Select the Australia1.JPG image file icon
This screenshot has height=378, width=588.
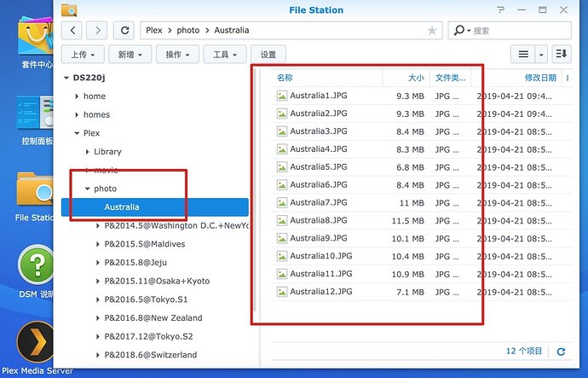(x=281, y=96)
